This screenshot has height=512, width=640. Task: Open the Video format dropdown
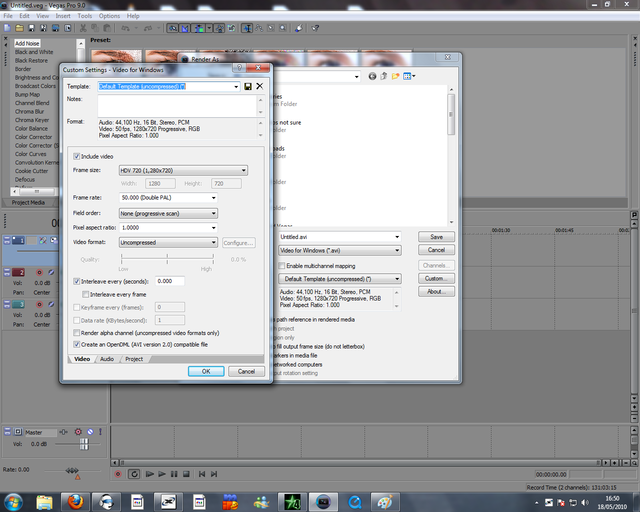[x=168, y=243]
